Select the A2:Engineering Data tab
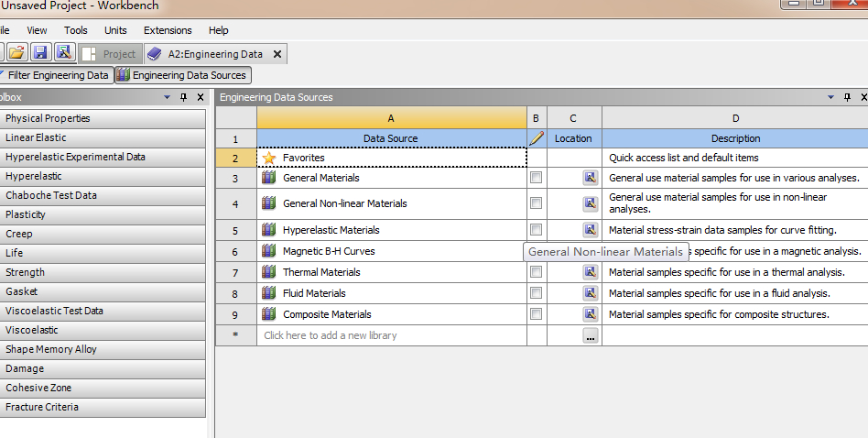The image size is (868, 438). [x=215, y=54]
